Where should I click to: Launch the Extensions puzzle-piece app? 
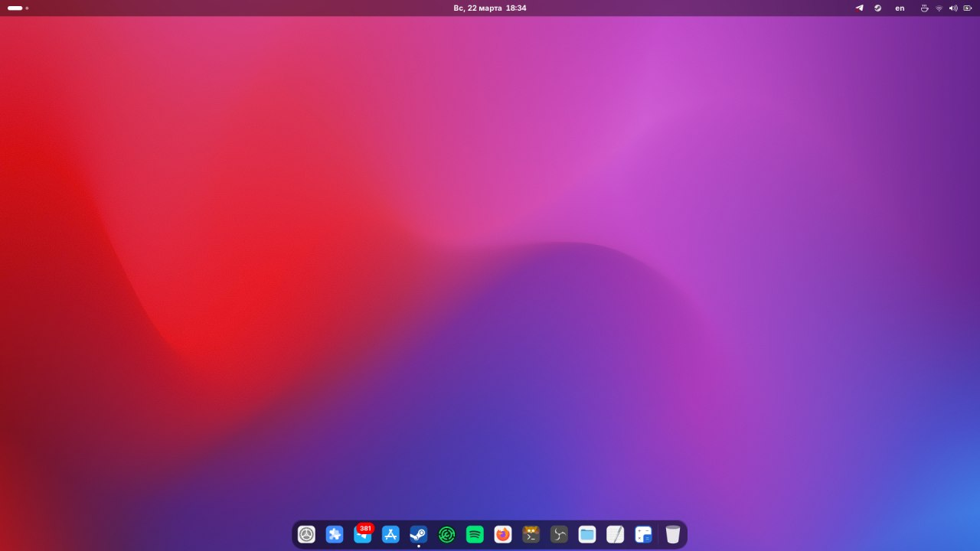(x=335, y=534)
